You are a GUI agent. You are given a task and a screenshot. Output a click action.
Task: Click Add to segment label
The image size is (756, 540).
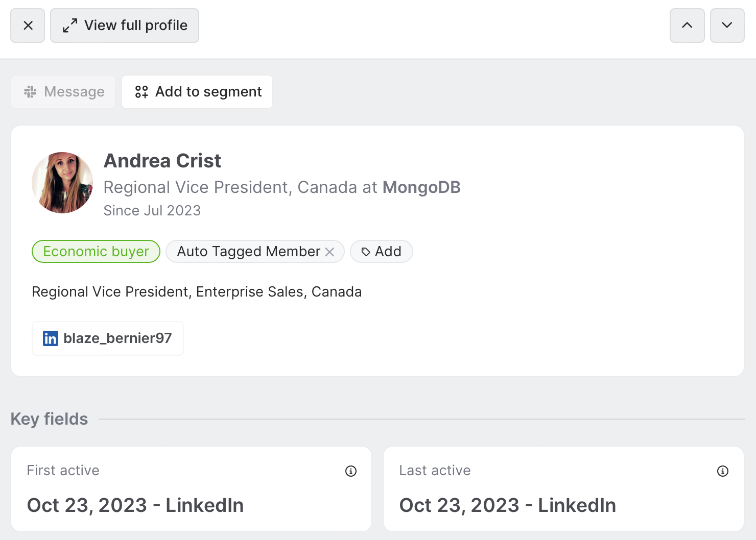(208, 92)
